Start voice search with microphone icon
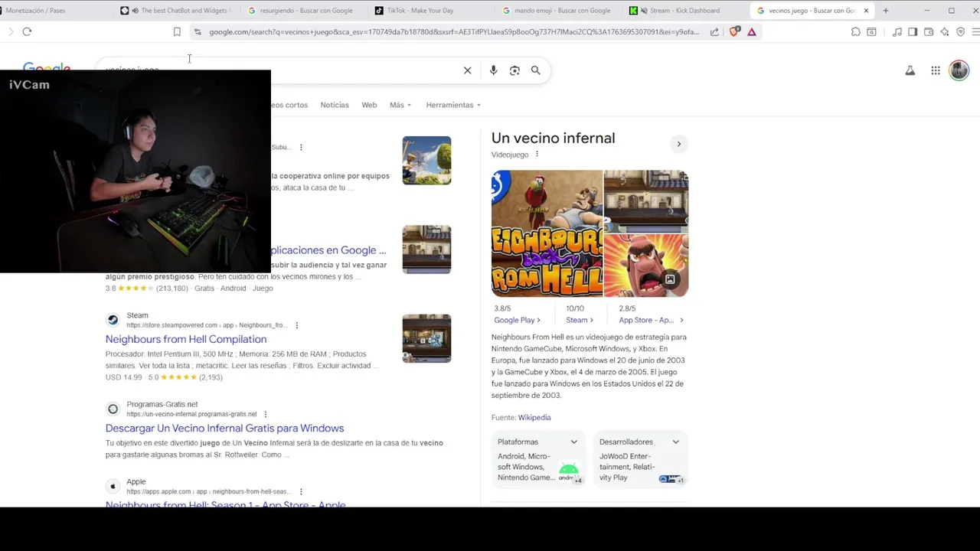This screenshot has width=980, height=551. click(493, 70)
